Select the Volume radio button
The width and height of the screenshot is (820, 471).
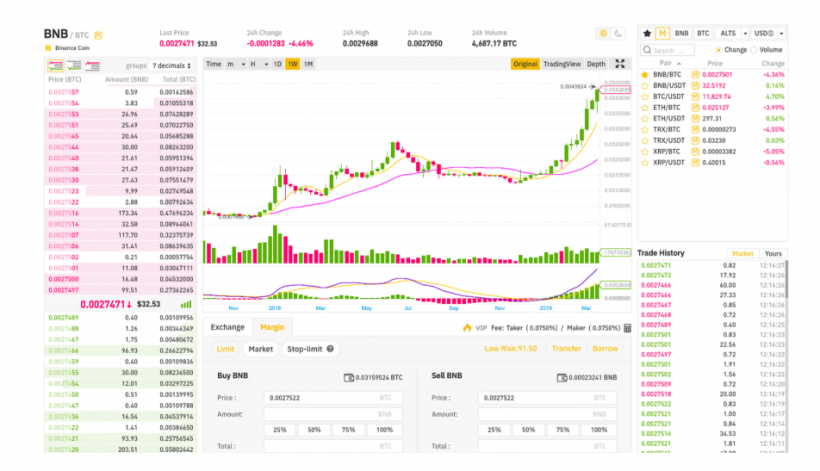[x=755, y=50]
